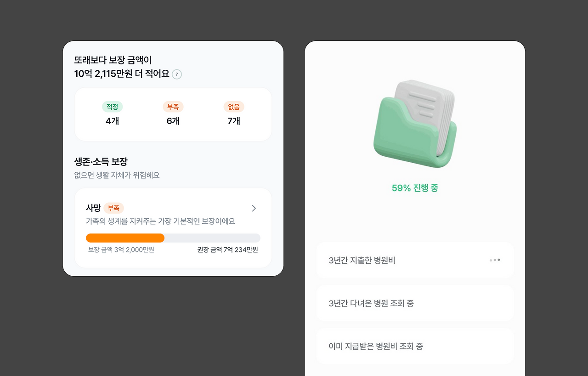Viewport: 588px width, 376px height.
Task: Select the 없음 status badge
Action: point(234,107)
